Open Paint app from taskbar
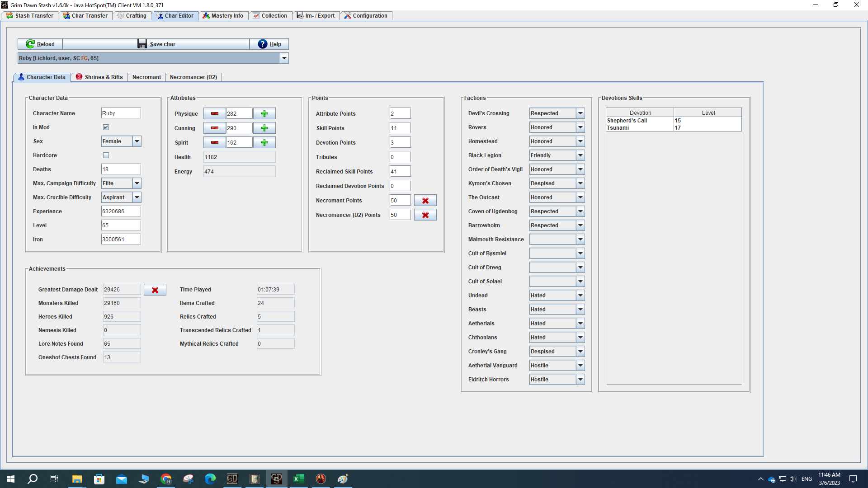The image size is (868, 488). pos(343,479)
